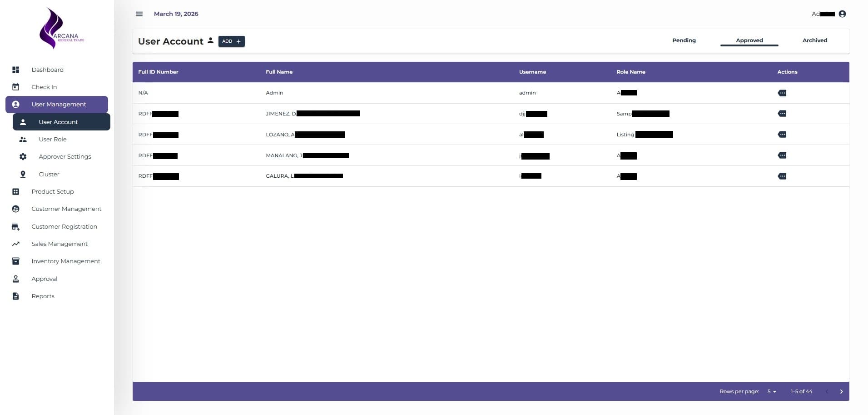Click the Sales Management trending chart icon
The height and width of the screenshot is (415, 868).
(x=16, y=244)
